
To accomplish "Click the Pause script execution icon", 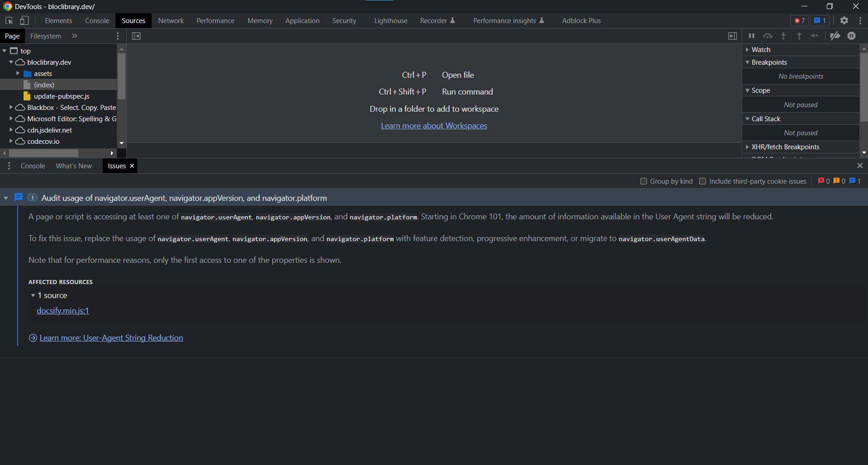I will click(752, 36).
